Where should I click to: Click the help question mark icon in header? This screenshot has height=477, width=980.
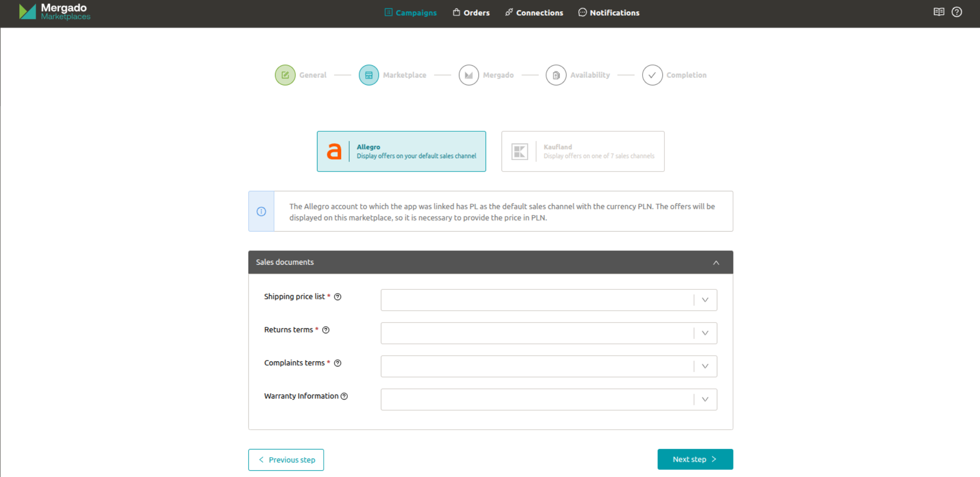click(x=957, y=12)
